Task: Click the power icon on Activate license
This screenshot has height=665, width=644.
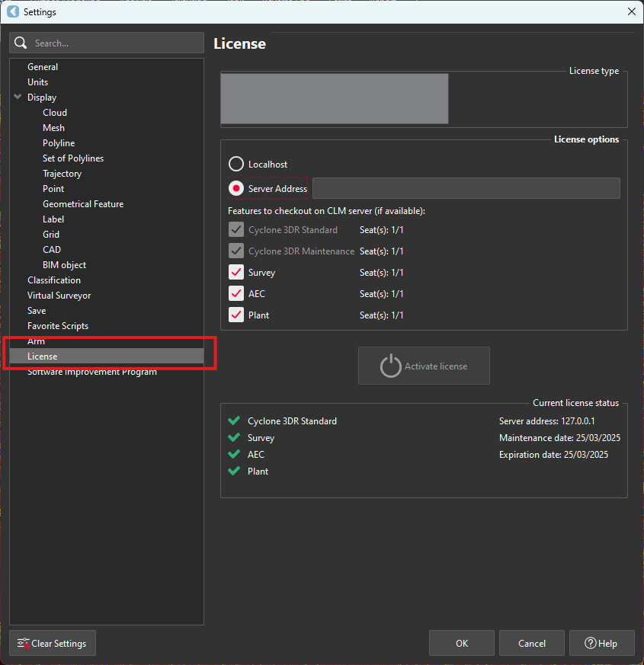Action: click(x=390, y=366)
